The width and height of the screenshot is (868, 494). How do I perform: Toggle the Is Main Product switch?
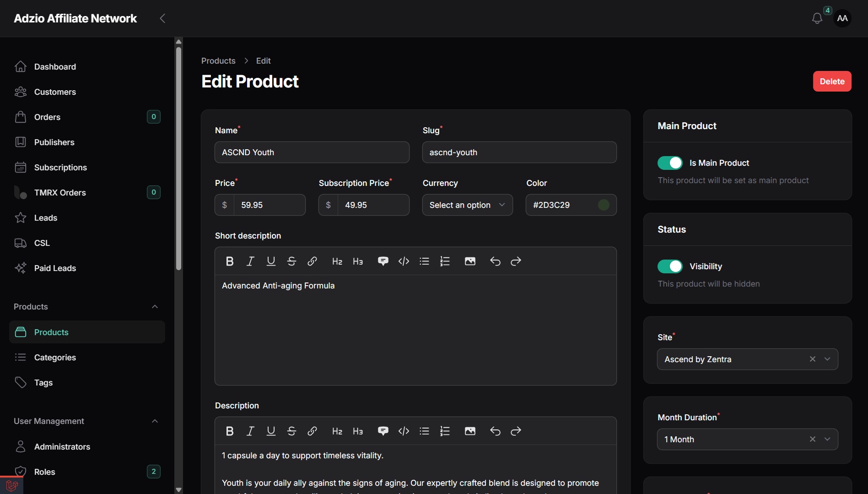[x=670, y=163]
